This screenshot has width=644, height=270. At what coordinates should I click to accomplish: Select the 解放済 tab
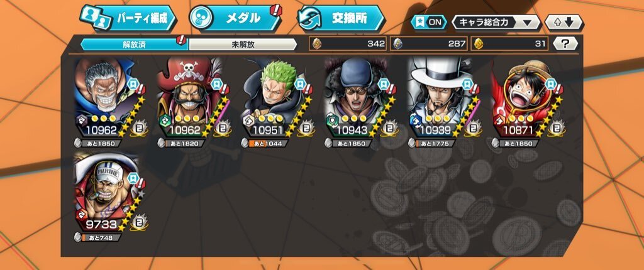(x=135, y=45)
